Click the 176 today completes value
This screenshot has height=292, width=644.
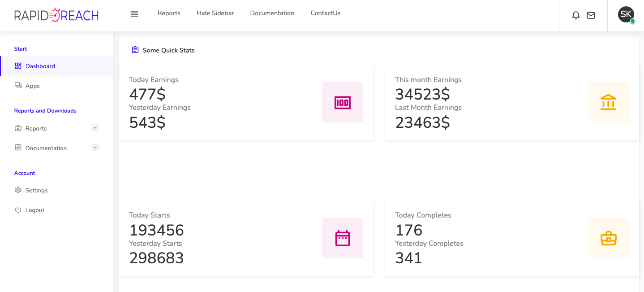(409, 230)
